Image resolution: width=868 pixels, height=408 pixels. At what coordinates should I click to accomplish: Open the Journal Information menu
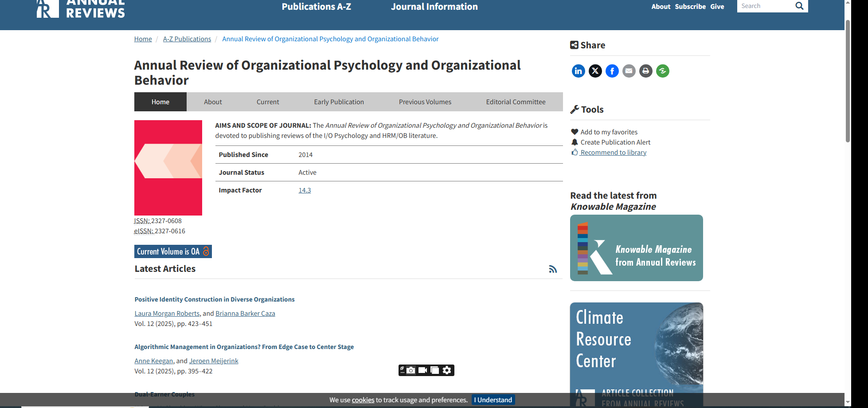click(434, 7)
